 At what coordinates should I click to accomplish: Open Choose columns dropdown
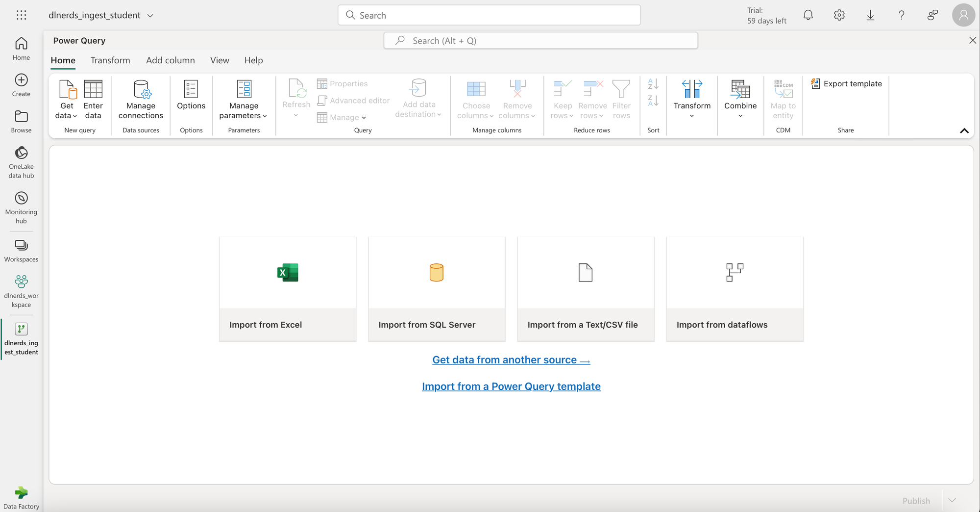[476, 100]
